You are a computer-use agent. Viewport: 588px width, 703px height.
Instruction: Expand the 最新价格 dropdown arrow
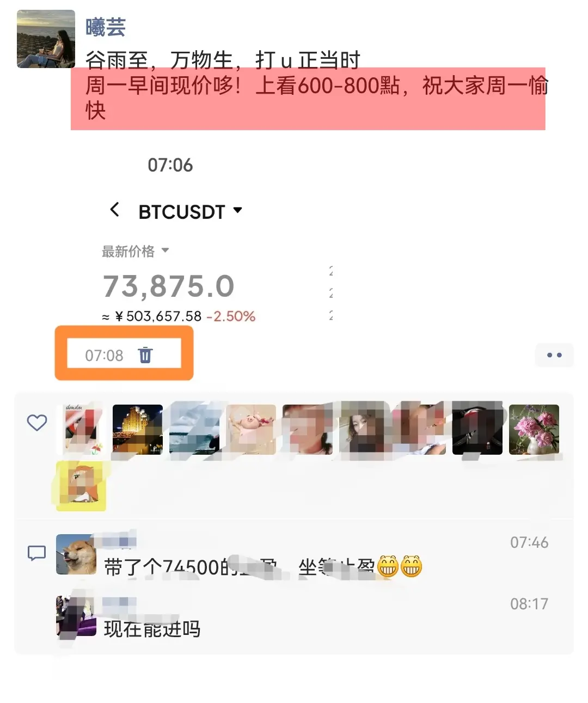(166, 251)
